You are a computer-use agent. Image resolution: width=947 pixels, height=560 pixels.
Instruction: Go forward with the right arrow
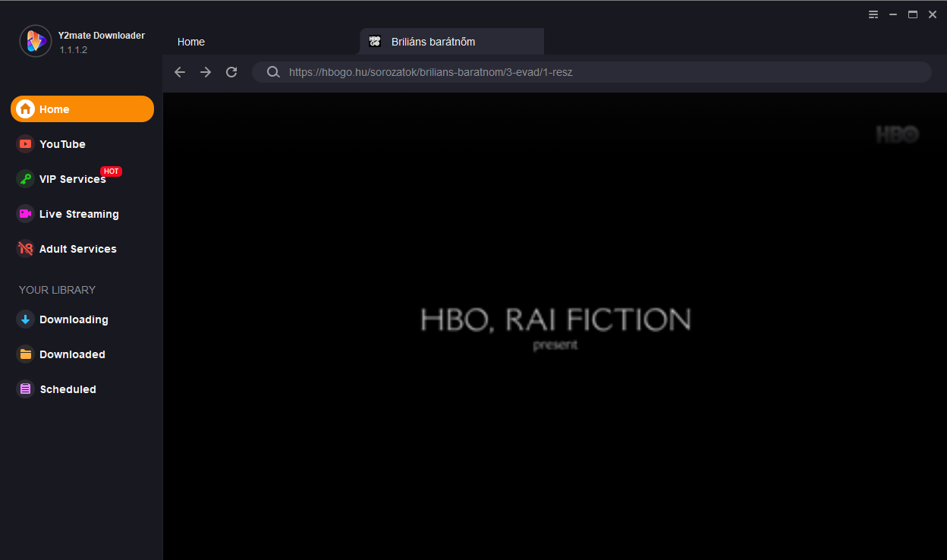pos(206,72)
